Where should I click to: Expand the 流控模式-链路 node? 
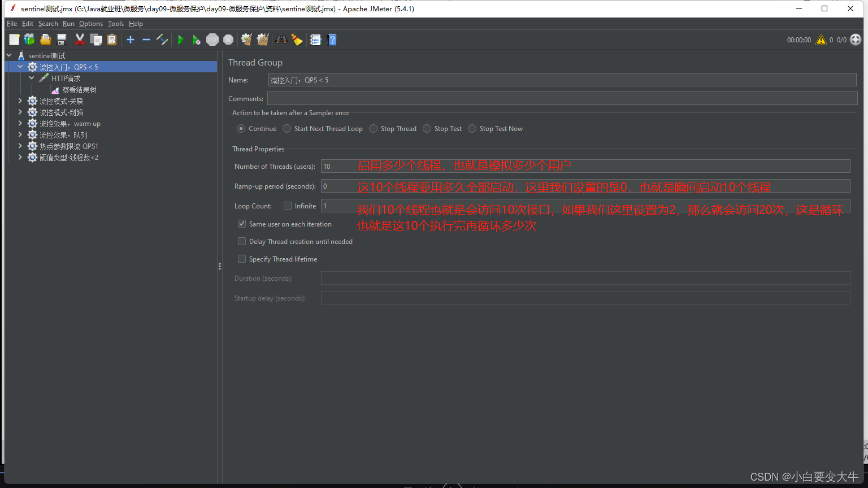click(x=20, y=112)
